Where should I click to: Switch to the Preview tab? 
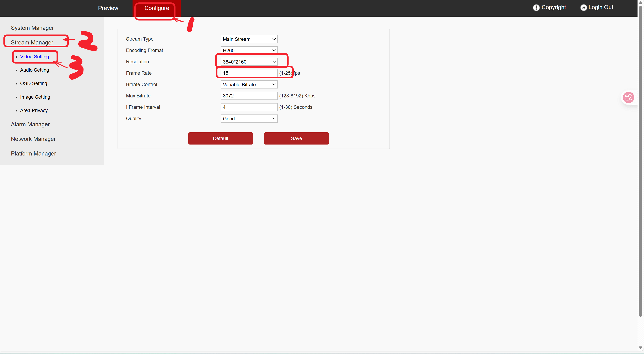coord(108,8)
